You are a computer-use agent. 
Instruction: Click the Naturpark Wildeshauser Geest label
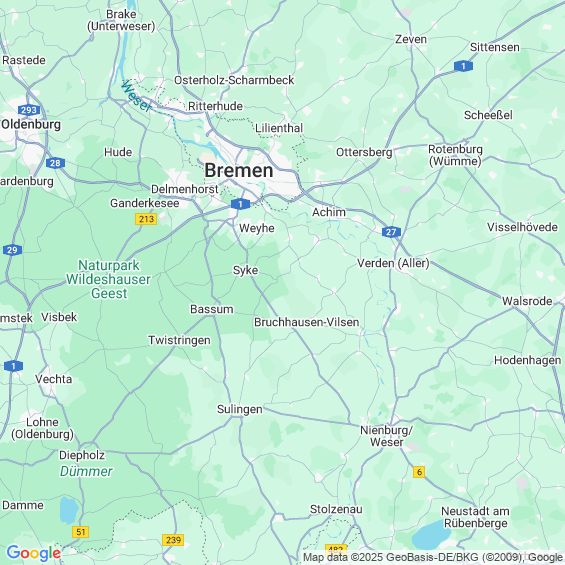pos(108,279)
